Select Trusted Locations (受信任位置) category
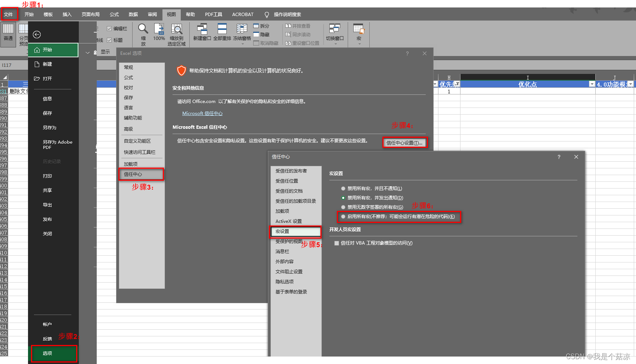 (296, 181)
